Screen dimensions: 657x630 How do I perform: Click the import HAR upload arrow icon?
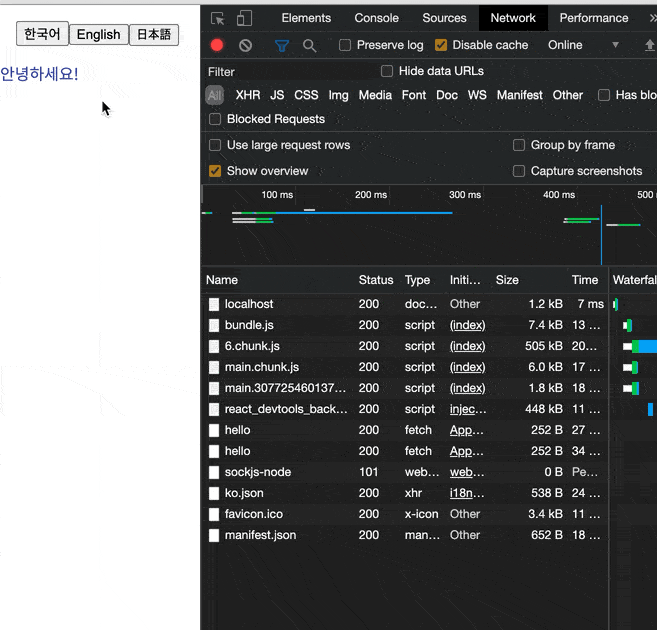click(x=649, y=45)
